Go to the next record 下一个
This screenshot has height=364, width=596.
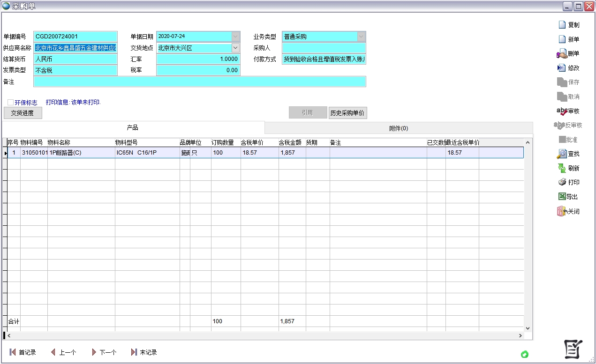pos(104,352)
